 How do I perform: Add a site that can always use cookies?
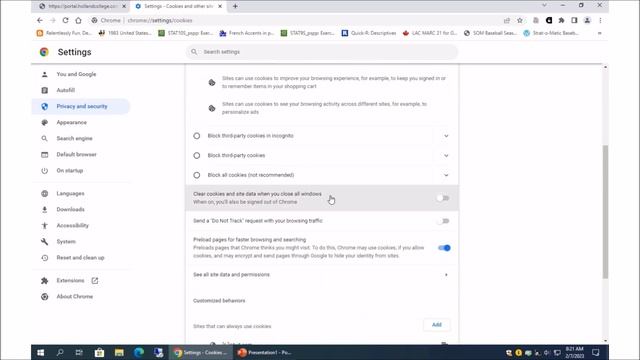[x=437, y=325]
